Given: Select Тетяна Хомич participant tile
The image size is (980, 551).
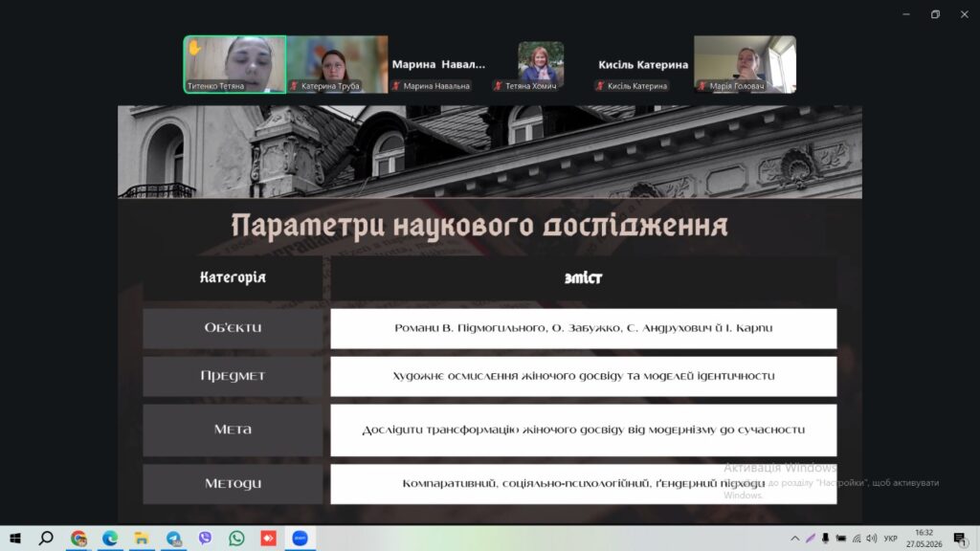Looking at the screenshot, I should [x=542, y=64].
